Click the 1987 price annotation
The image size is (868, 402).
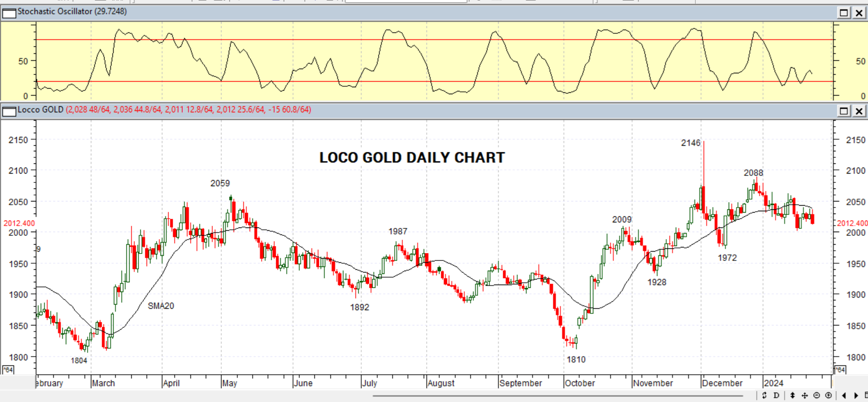[398, 231]
